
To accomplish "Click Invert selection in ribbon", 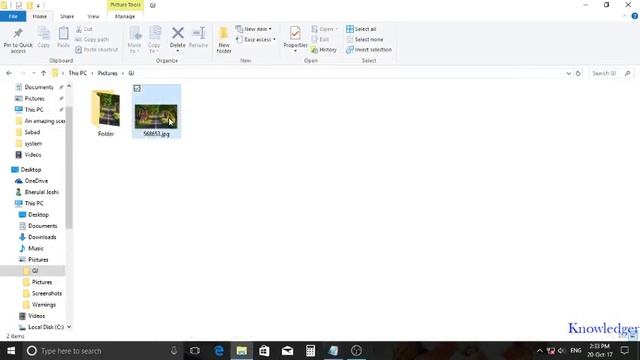I will (369, 50).
